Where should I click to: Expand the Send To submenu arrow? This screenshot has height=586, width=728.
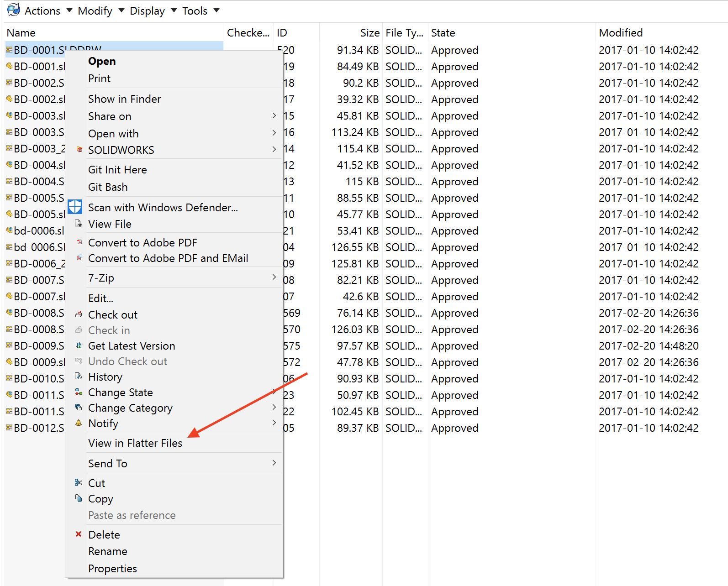(274, 463)
